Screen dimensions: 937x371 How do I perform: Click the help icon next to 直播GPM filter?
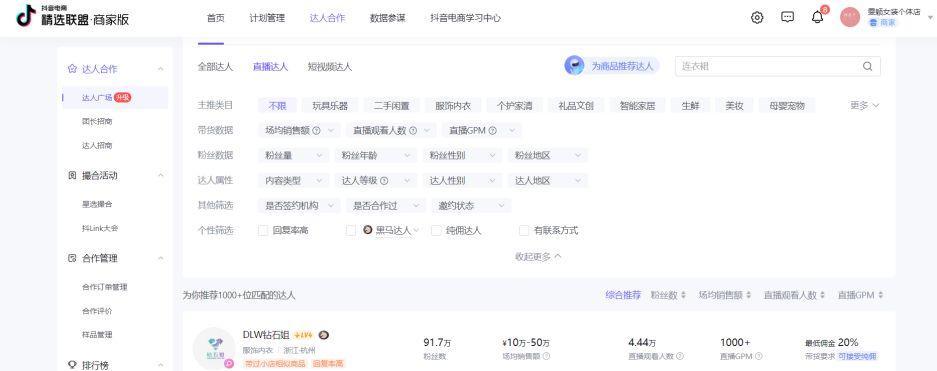[492, 130]
